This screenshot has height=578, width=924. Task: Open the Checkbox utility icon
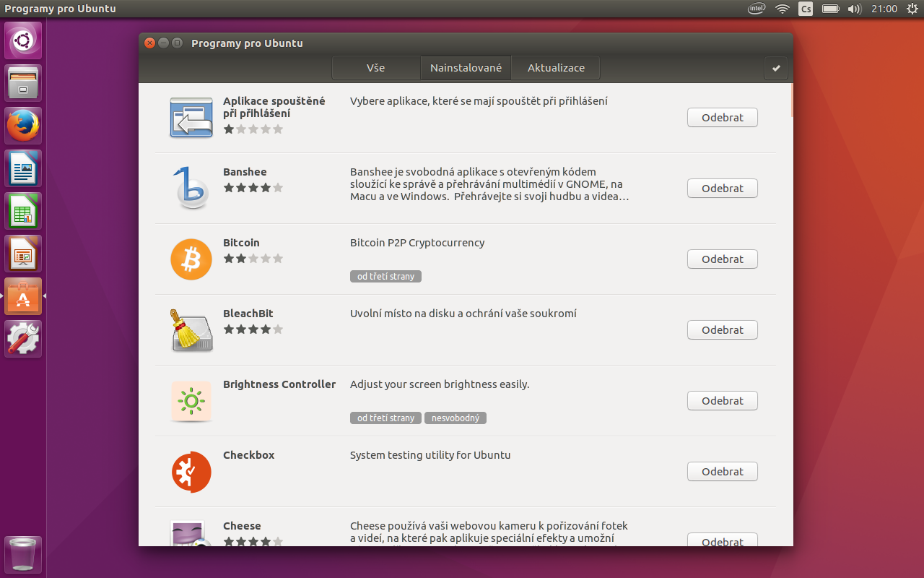click(191, 471)
